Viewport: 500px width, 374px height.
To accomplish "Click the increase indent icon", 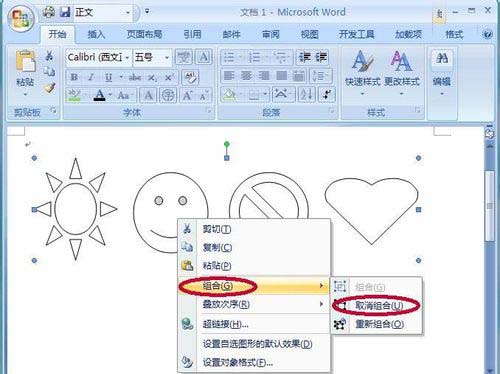I will click(321, 57).
